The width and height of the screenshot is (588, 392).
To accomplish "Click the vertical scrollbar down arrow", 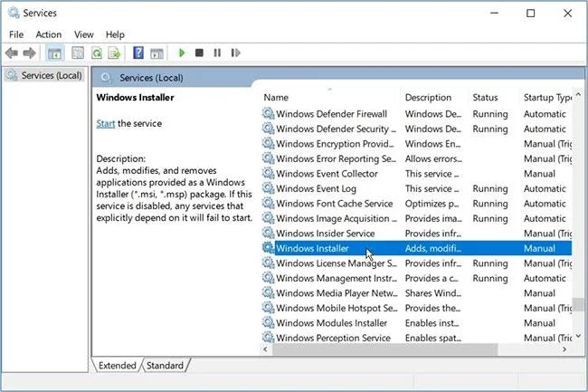I will [578, 337].
